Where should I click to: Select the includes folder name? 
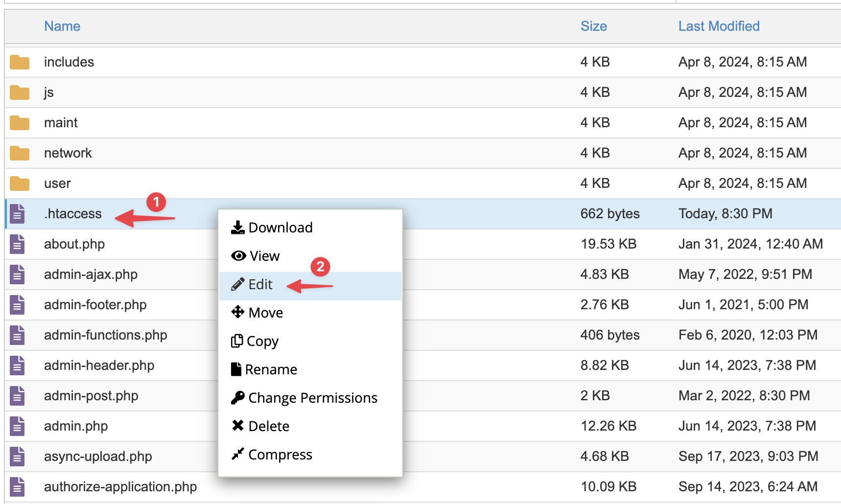pos(69,62)
